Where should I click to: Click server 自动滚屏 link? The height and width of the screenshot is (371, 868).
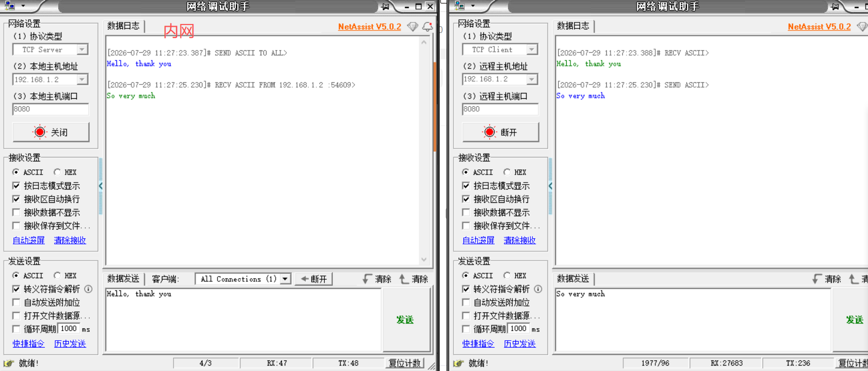29,240
